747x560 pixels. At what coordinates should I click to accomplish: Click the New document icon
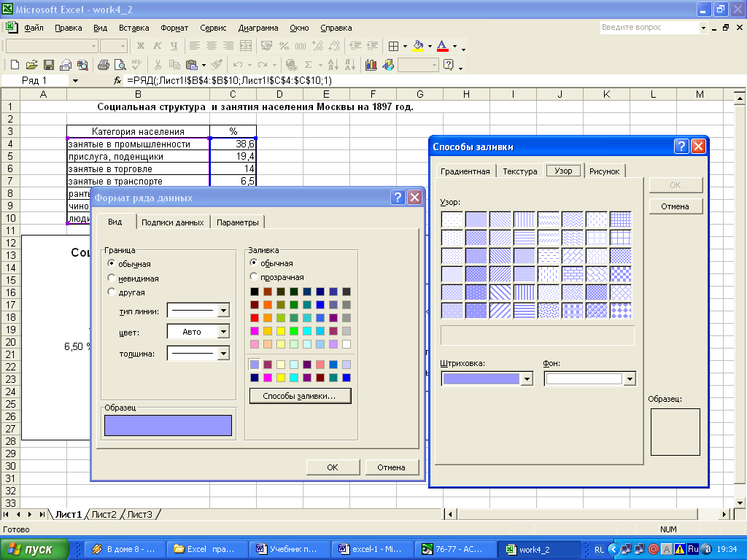(15, 65)
